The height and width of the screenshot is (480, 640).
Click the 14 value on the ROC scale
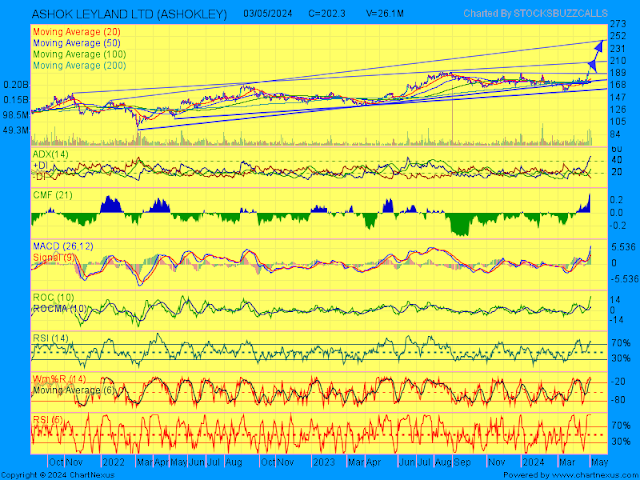616,300
